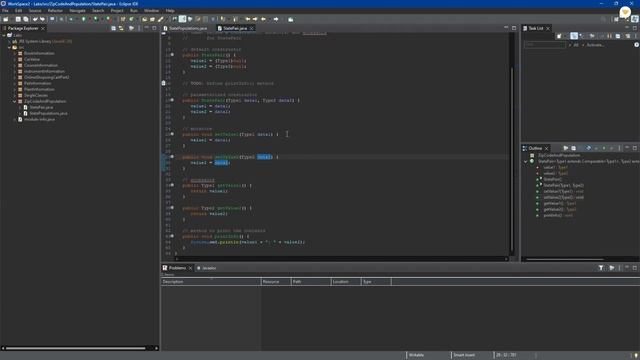The height and width of the screenshot is (360, 640).
Task: Open the Window menu
Action: pyautogui.click(x=151, y=11)
